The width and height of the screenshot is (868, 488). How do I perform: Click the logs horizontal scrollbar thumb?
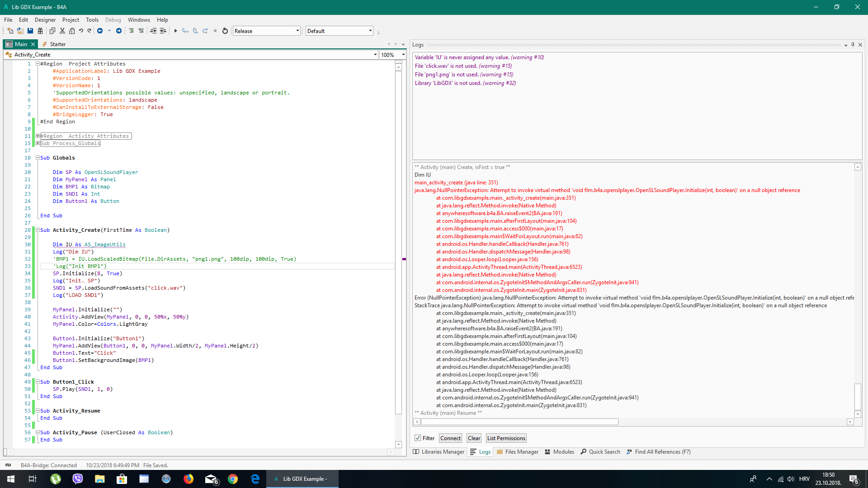pyautogui.click(x=519, y=422)
